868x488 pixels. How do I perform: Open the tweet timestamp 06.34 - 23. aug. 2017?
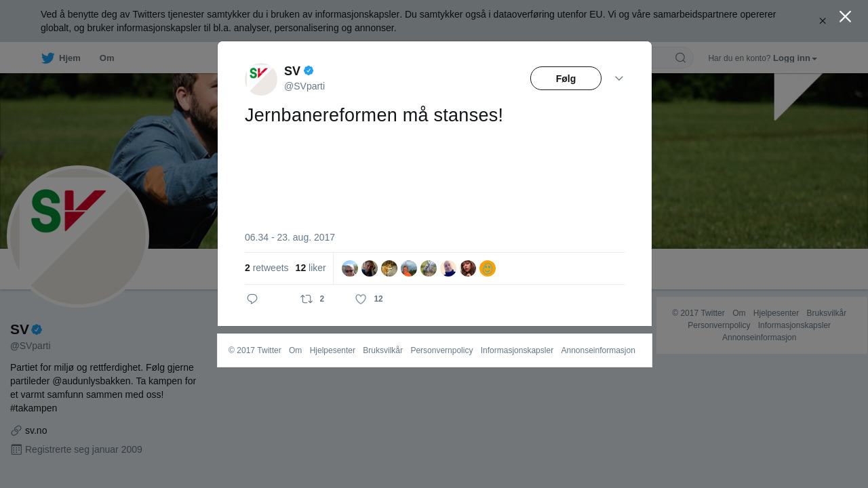[290, 237]
